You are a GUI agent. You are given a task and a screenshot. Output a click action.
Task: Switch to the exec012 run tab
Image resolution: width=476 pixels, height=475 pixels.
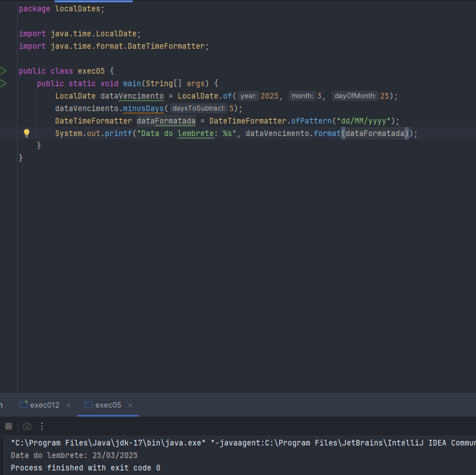[x=45, y=405]
